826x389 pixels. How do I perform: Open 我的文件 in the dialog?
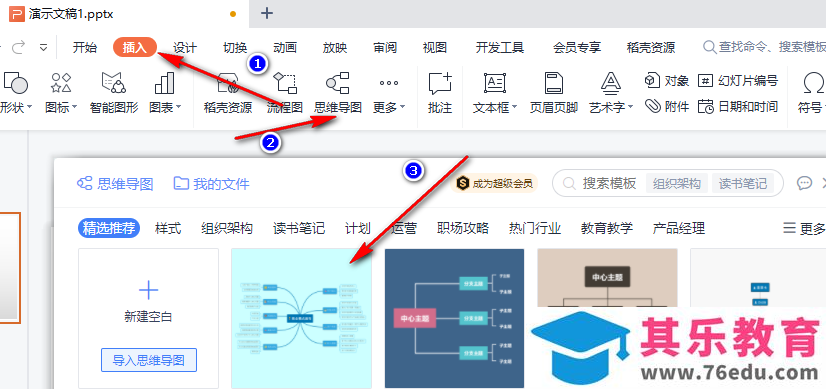211,184
